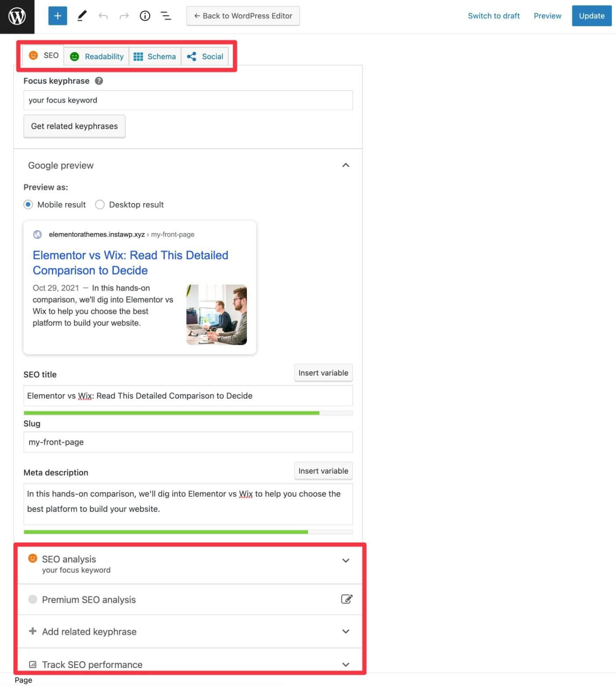
Task: Open the document details info icon
Action: (145, 16)
